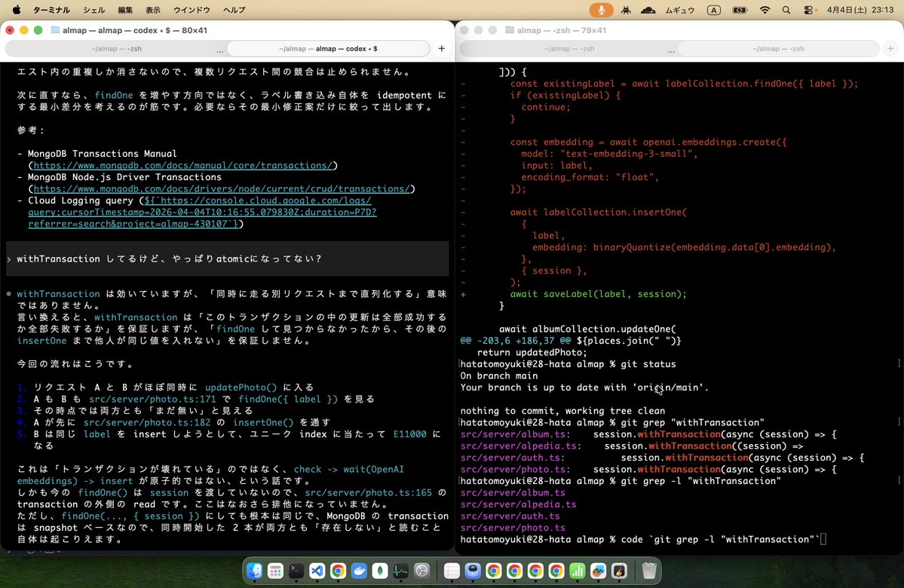The image size is (904, 588).
Task: Click the battery status icon
Action: coord(740,10)
